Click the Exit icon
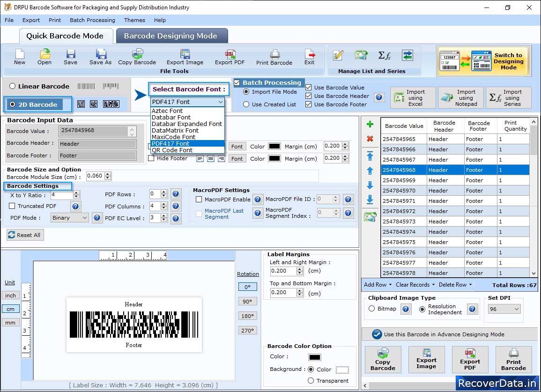This screenshot has height=392, width=541. pos(310,57)
